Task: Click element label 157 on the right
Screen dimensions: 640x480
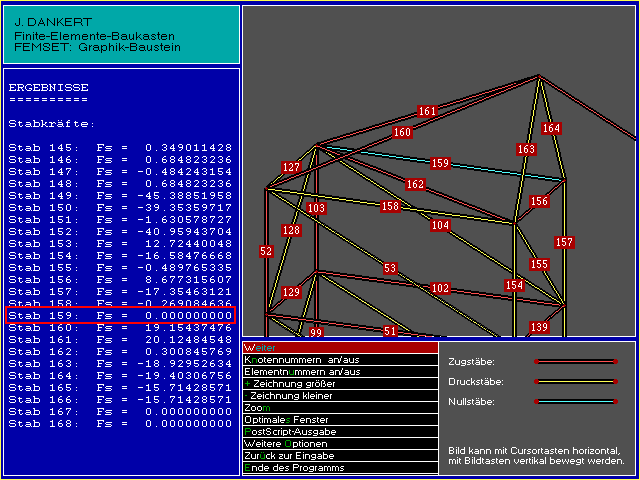Action: (x=564, y=243)
